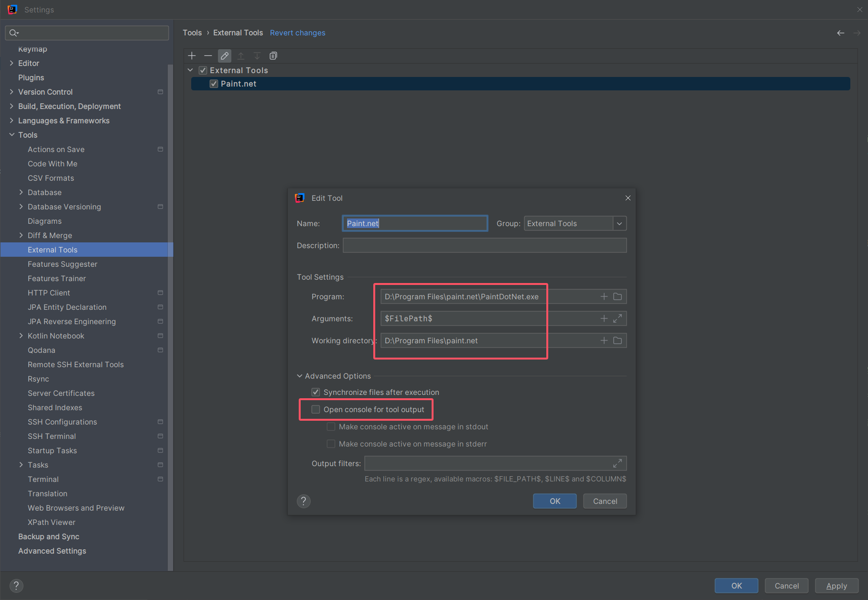Click the Description input field
This screenshot has height=600, width=868.
485,245
